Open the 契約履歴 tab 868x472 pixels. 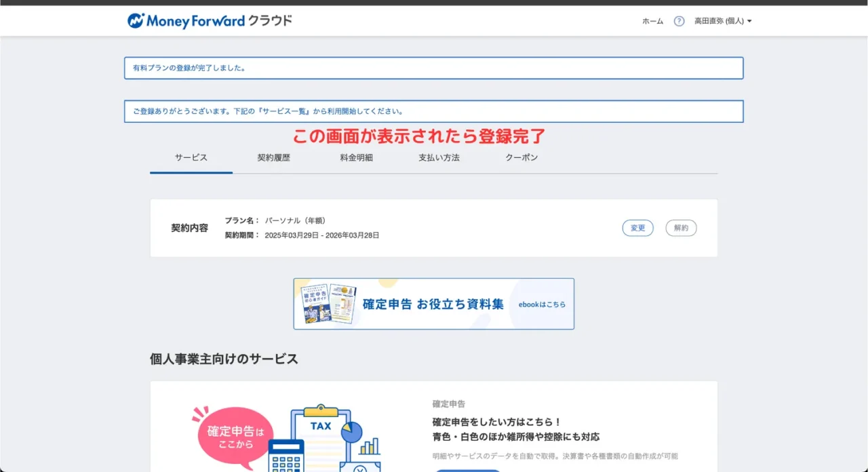pos(273,157)
